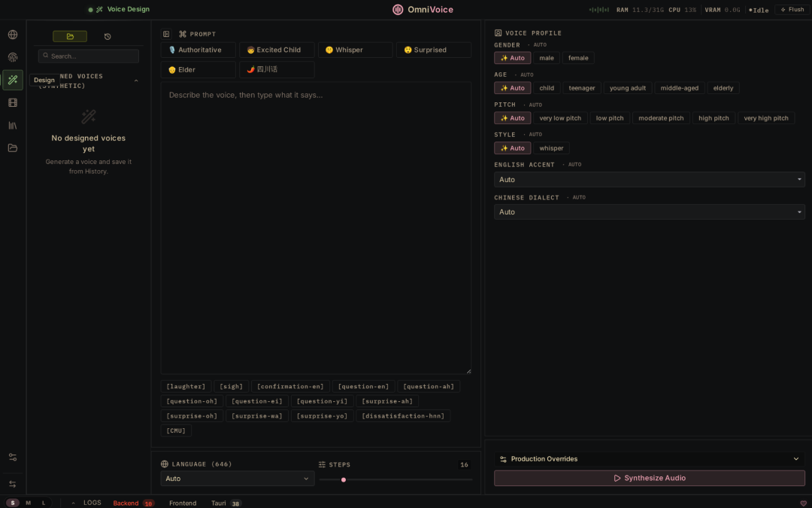Expand the Logs panel chevron

pyautogui.click(x=73, y=503)
